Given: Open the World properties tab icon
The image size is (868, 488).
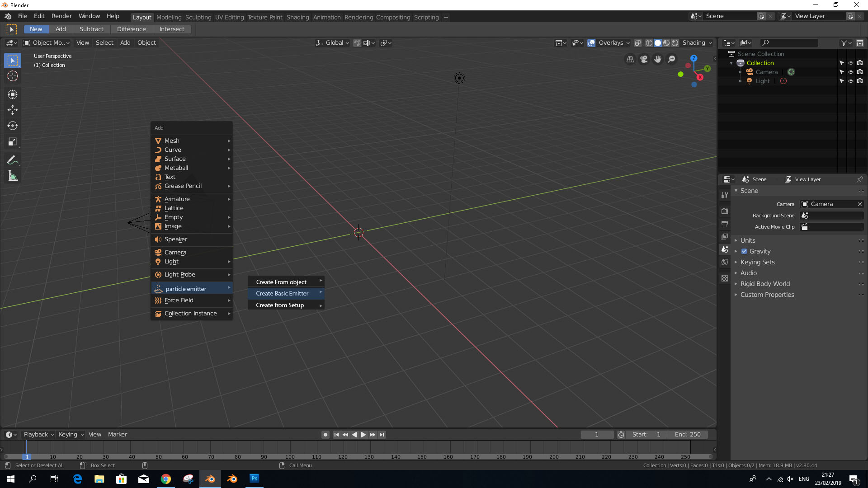Looking at the screenshot, I should (725, 262).
